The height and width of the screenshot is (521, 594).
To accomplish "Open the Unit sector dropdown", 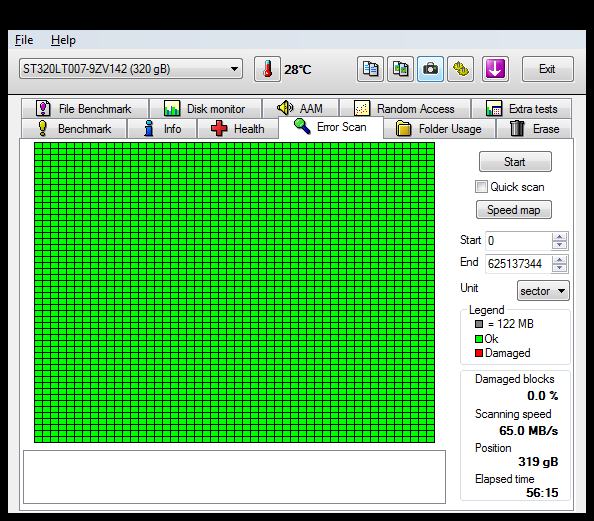I will click(x=543, y=291).
